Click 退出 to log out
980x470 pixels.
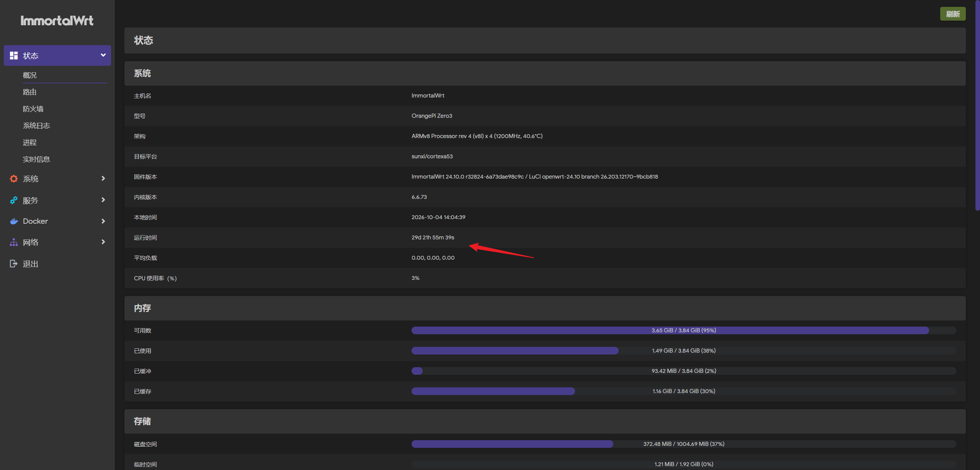point(31,264)
